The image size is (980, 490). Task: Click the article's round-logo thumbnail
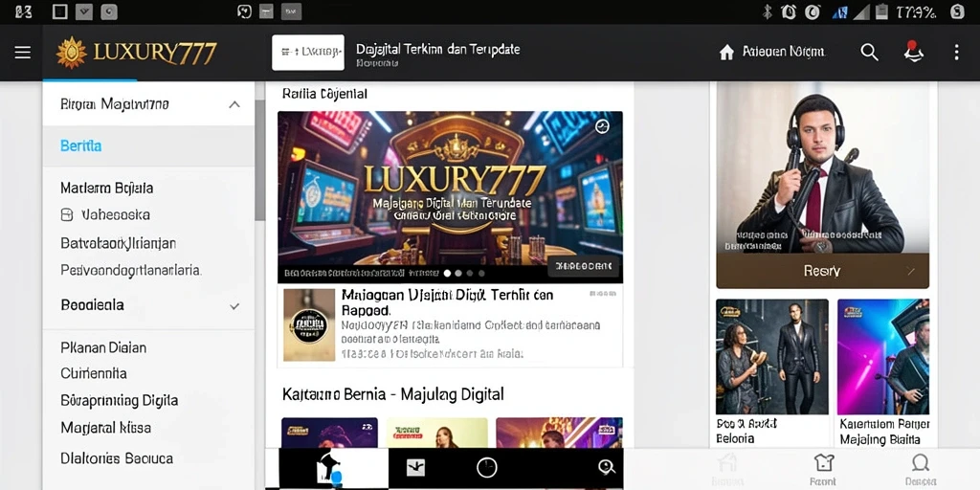[x=309, y=325]
